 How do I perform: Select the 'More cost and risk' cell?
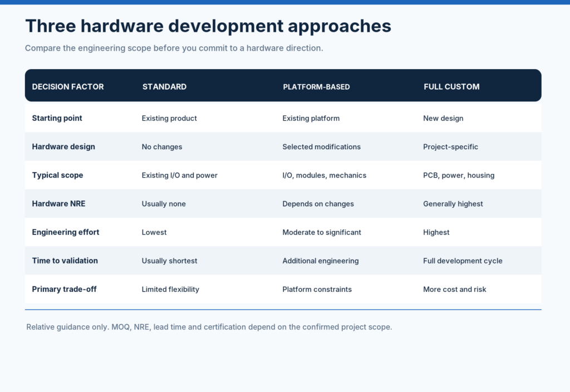coord(454,289)
